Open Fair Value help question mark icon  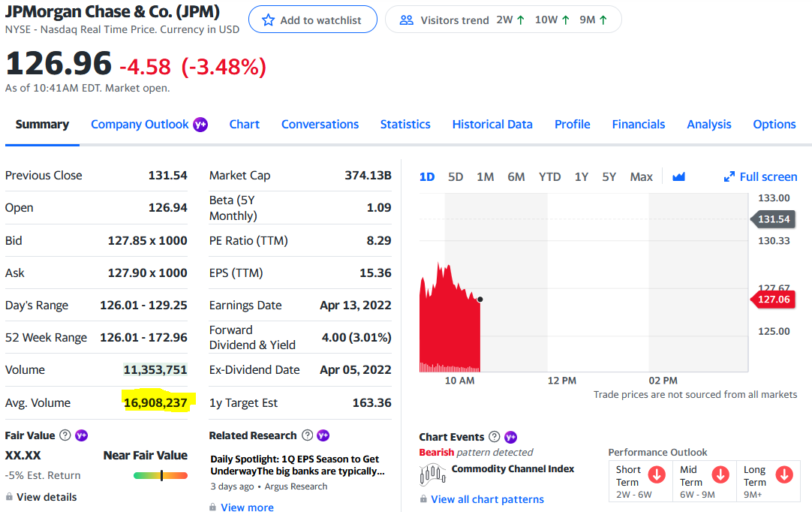click(x=65, y=435)
